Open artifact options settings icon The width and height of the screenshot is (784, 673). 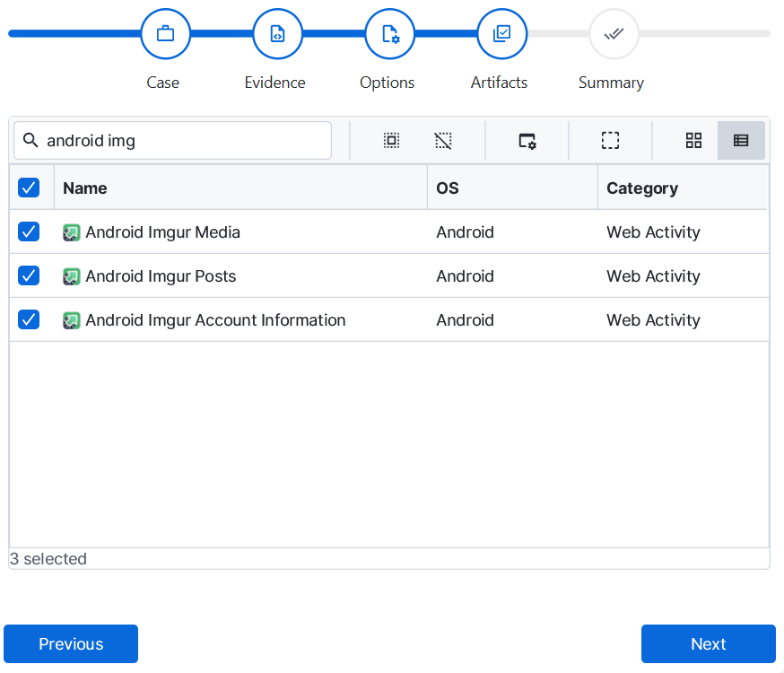pyautogui.click(x=527, y=140)
